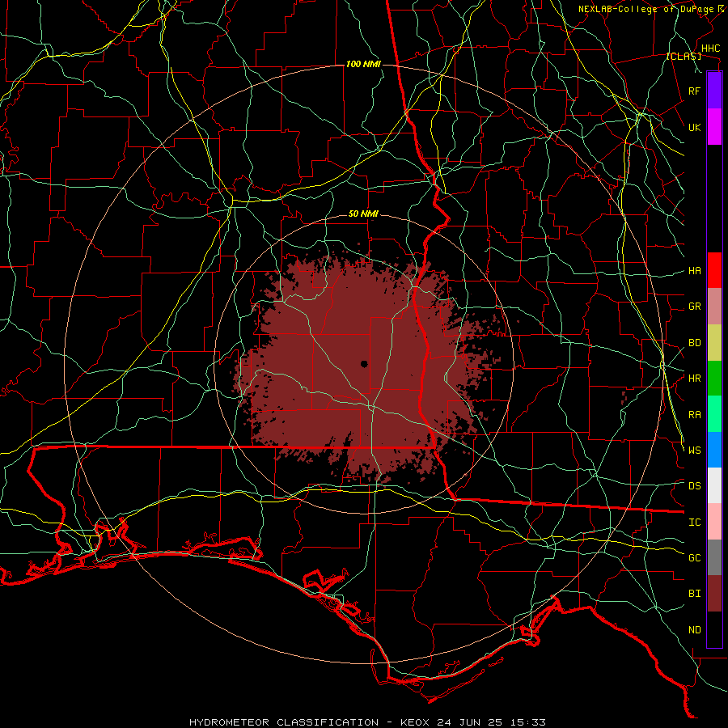The height and width of the screenshot is (728, 728).
Task: Click the 'WS' legend label
Action: 694,450
